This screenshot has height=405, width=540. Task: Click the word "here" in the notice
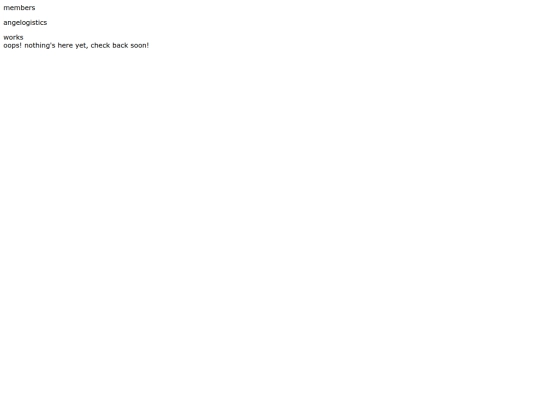[65, 45]
